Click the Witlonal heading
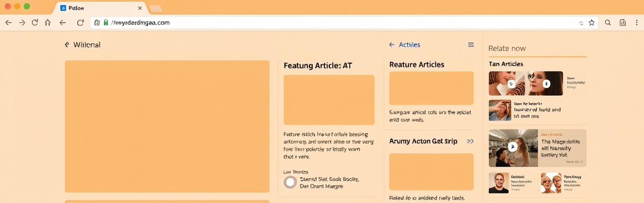 (87, 45)
